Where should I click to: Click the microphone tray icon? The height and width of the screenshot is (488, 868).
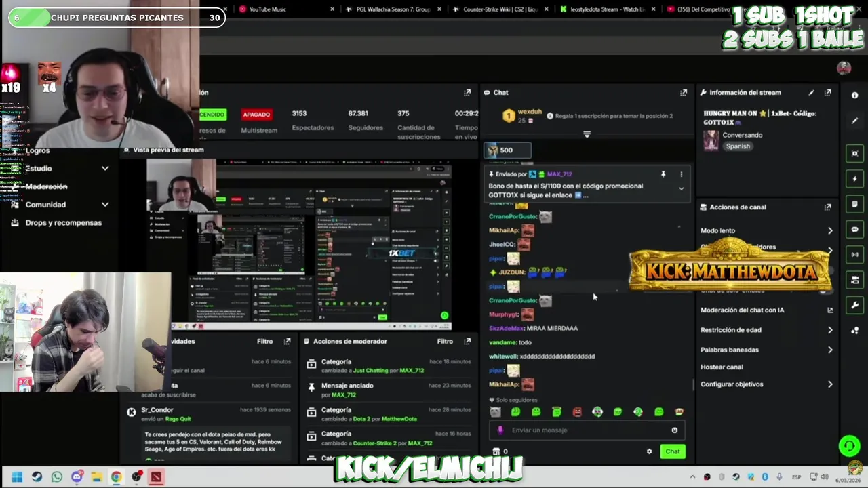[x=780, y=476]
